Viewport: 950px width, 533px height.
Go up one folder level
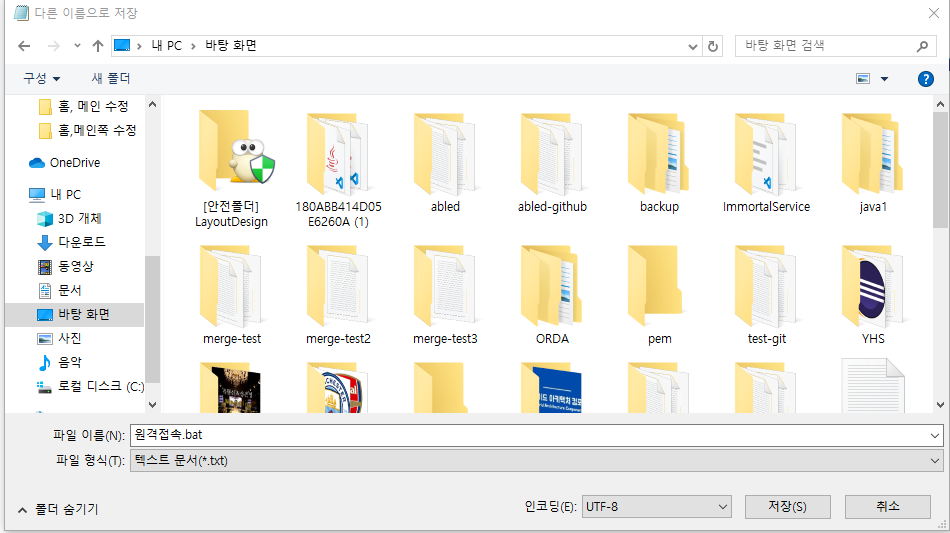point(98,46)
